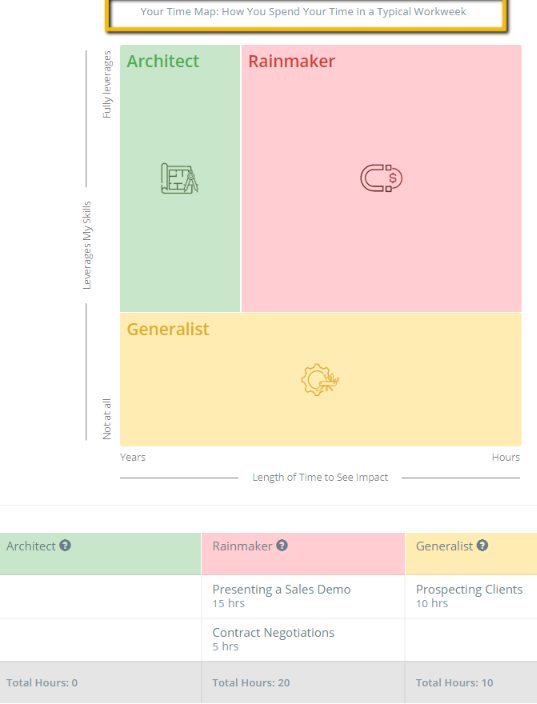The width and height of the screenshot is (537, 704).
Task: Click the Generalist gear icon
Action: click(320, 379)
